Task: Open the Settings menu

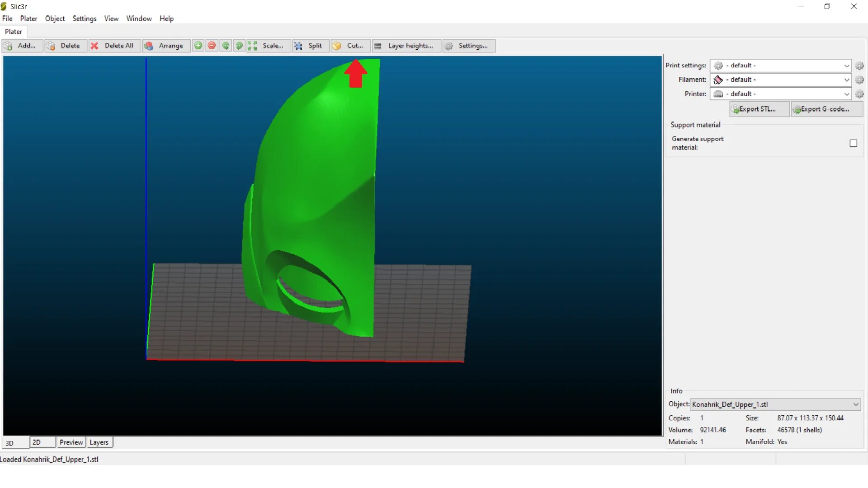Action: click(85, 19)
